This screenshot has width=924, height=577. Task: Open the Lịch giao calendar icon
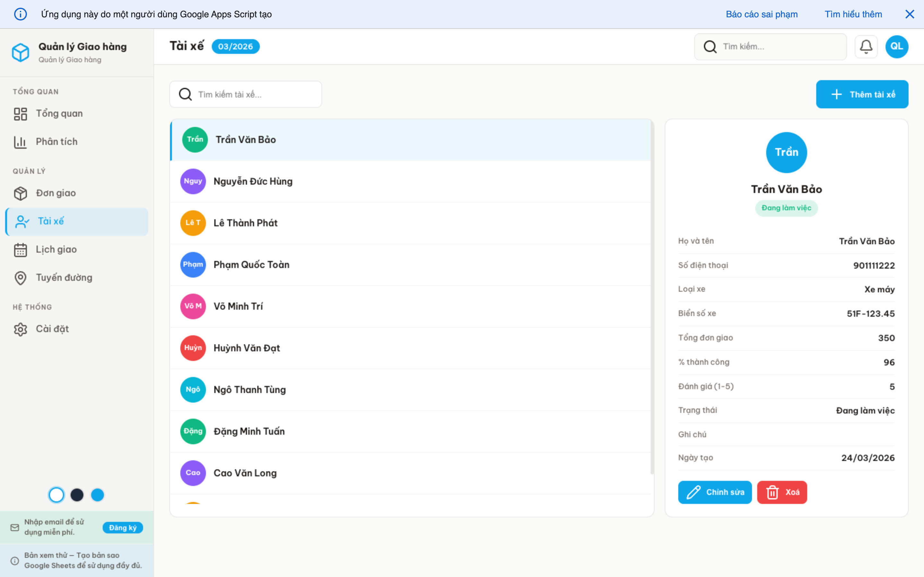pos(20,250)
